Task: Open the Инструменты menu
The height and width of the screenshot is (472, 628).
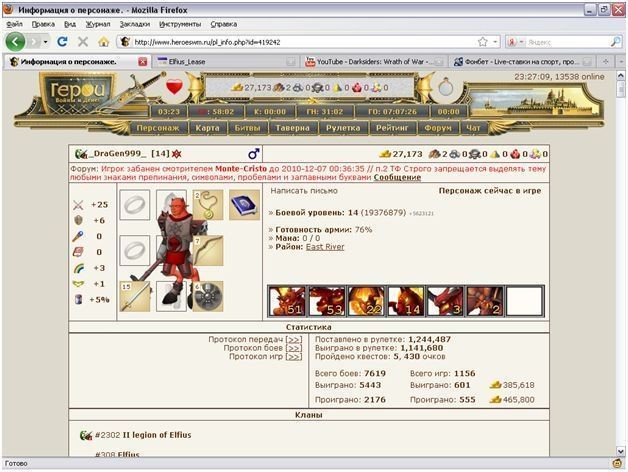Action: [180, 24]
